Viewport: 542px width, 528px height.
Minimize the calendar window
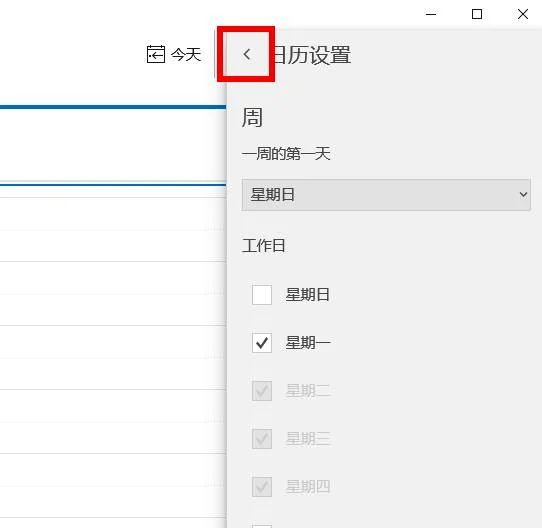click(x=431, y=14)
